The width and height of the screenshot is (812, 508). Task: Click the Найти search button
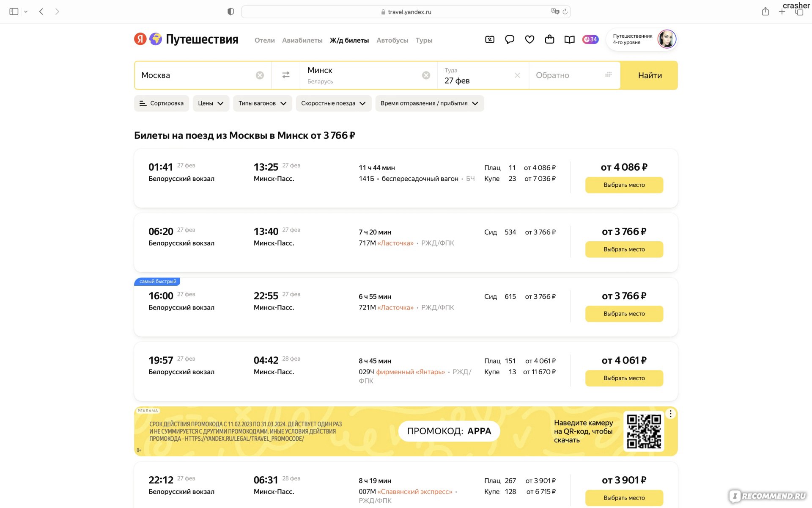pos(650,75)
